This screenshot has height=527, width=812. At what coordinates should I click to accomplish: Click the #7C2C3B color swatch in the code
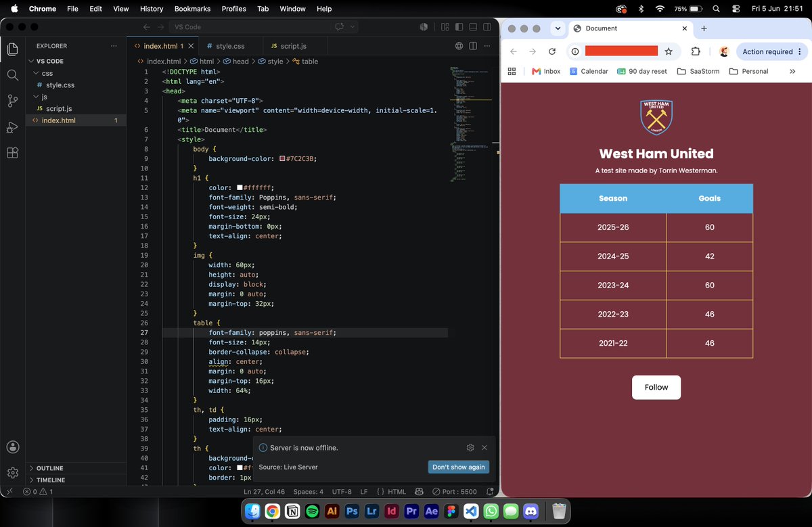(x=282, y=158)
